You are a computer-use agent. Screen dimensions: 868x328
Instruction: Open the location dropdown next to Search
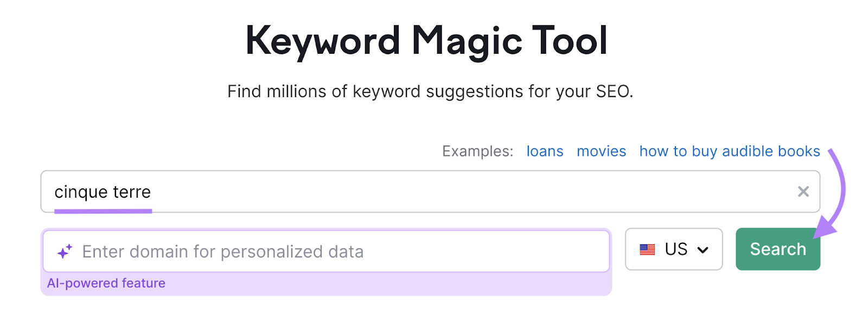pos(673,249)
